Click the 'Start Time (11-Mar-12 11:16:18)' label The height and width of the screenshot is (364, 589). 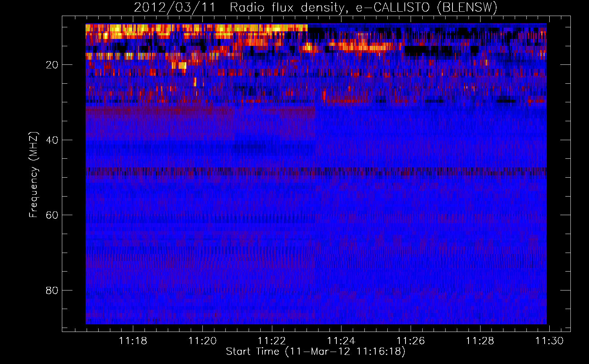[316, 352]
